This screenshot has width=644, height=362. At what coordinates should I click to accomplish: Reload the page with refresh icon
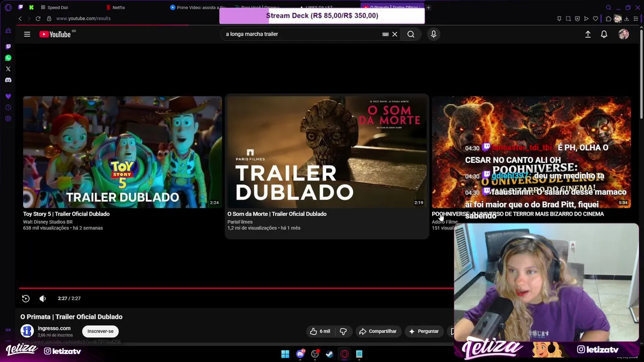click(38, 19)
